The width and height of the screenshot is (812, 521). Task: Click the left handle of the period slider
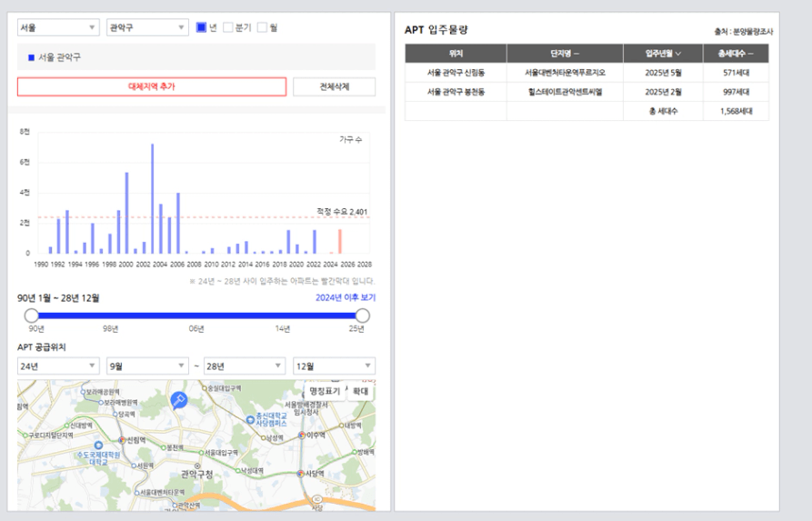[x=32, y=316]
